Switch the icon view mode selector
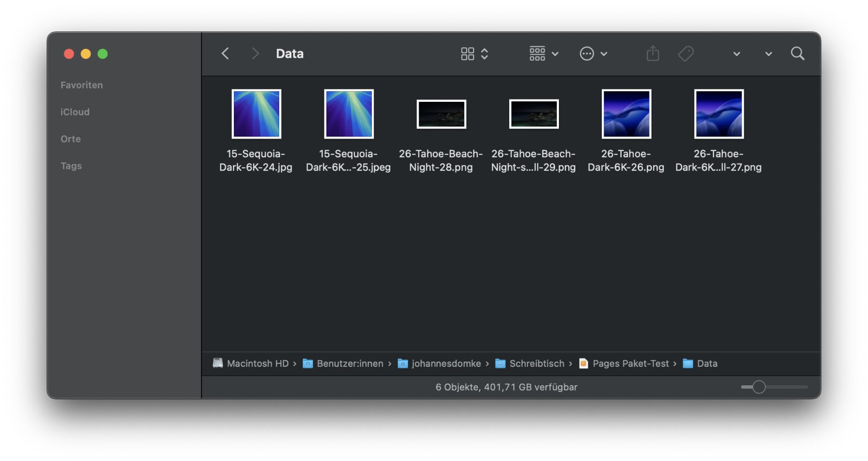The width and height of the screenshot is (868, 461). (x=474, y=54)
